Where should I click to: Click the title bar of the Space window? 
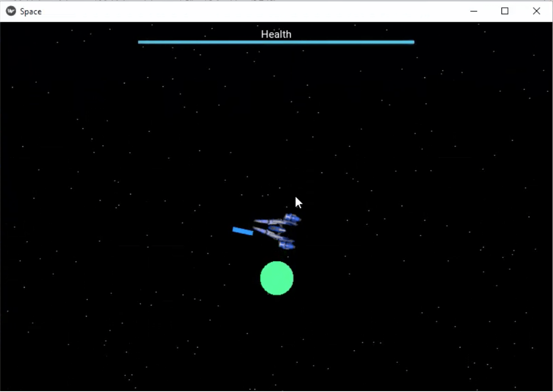(258, 12)
